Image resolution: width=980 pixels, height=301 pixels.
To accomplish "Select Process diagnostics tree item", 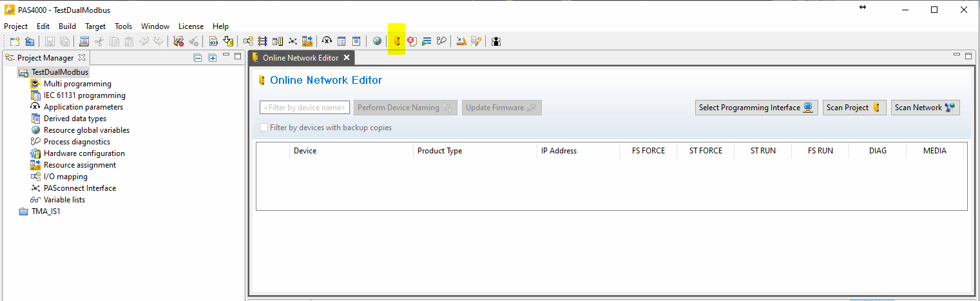I will pyautogui.click(x=77, y=142).
